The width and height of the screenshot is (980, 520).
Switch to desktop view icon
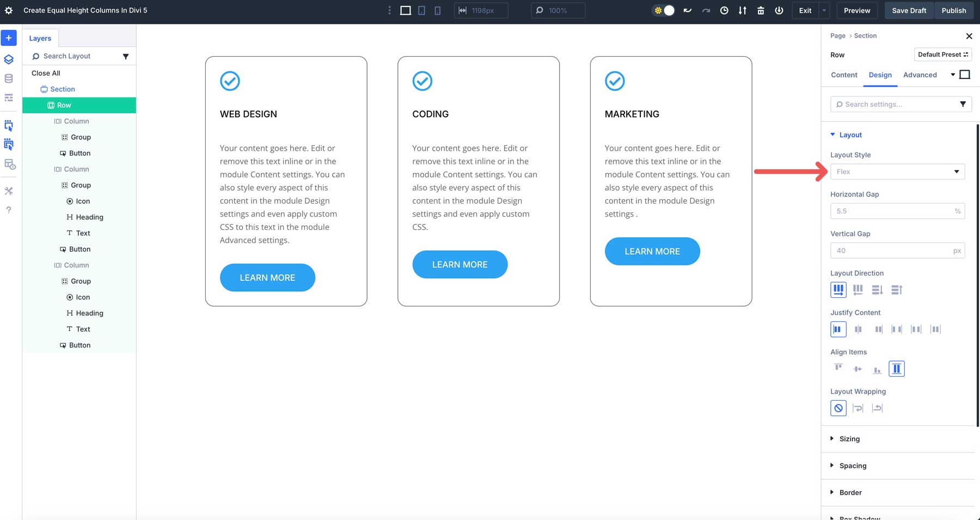[406, 10]
